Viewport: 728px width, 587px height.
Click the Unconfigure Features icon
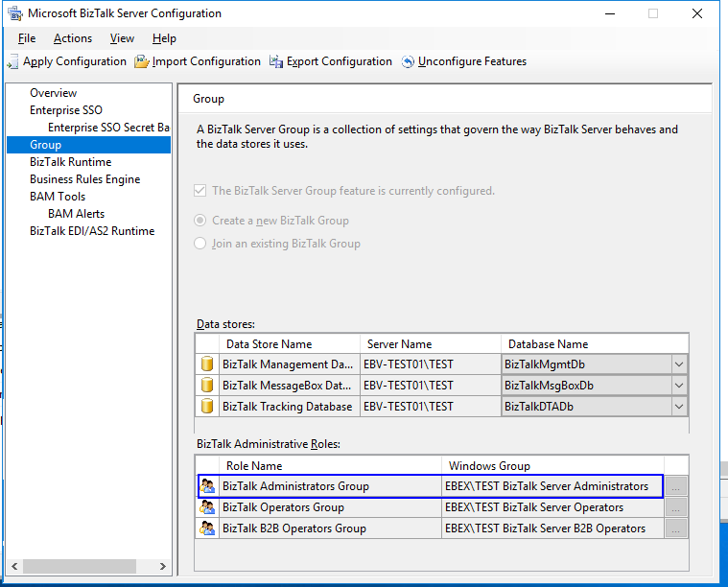pos(408,62)
